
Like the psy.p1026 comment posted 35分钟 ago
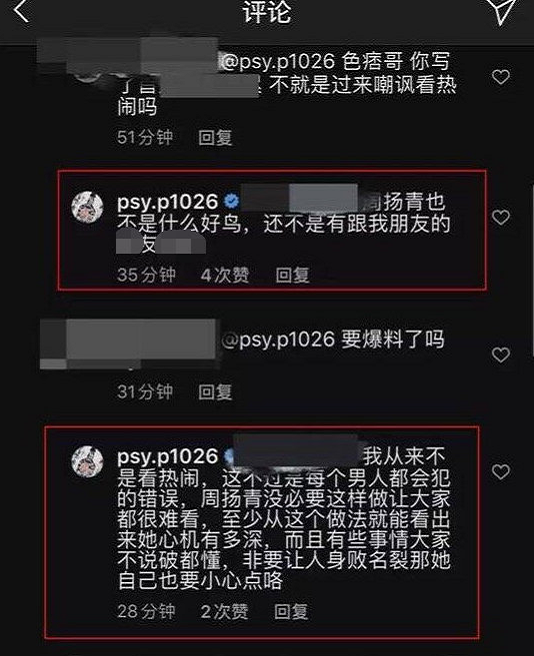pyautogui.click(x=501, y=218)
